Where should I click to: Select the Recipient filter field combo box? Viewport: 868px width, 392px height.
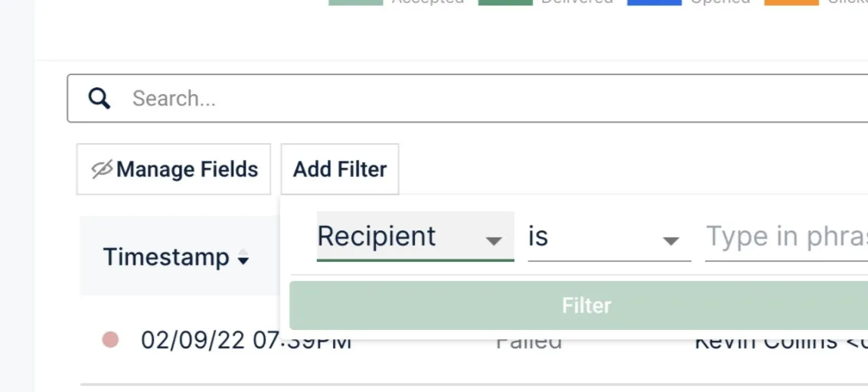tap(415, 237)
